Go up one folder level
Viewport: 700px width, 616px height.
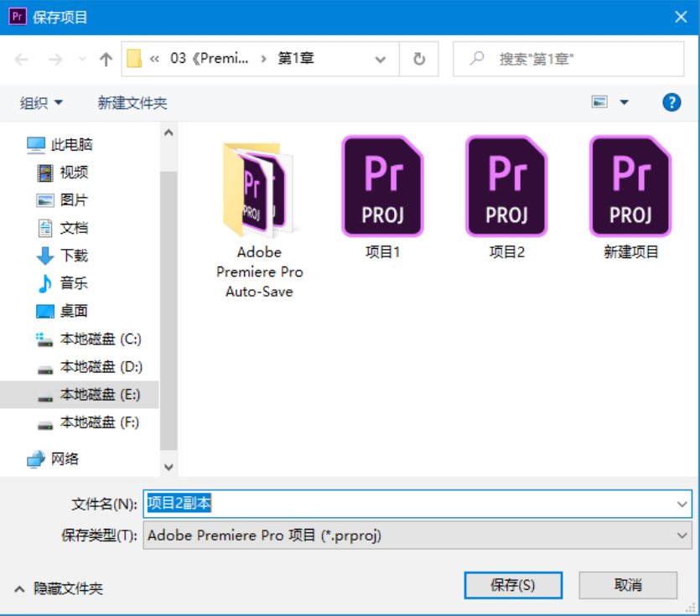(106, 60)
